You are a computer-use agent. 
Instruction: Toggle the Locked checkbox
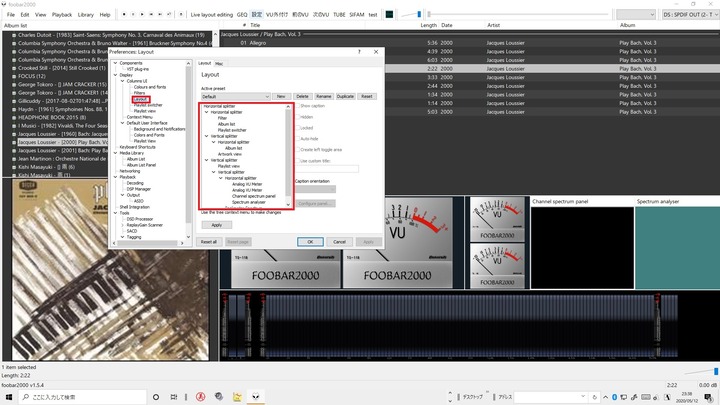298,128
